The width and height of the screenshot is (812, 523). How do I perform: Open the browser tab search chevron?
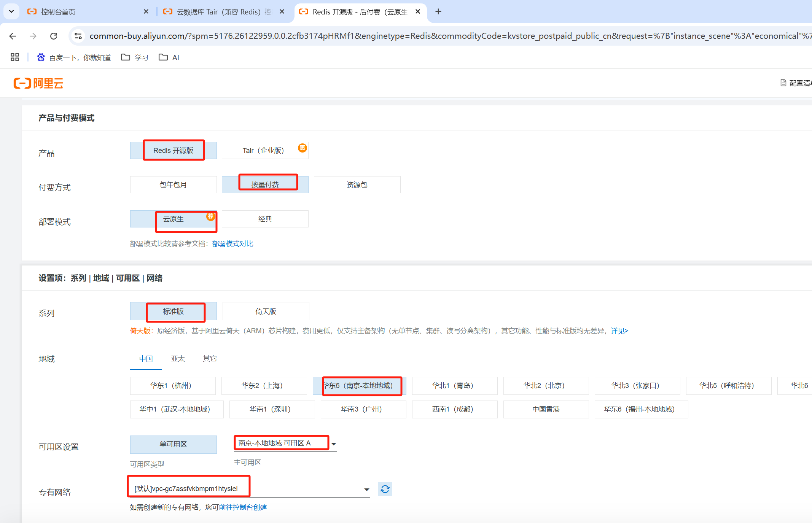pos(11,11)
